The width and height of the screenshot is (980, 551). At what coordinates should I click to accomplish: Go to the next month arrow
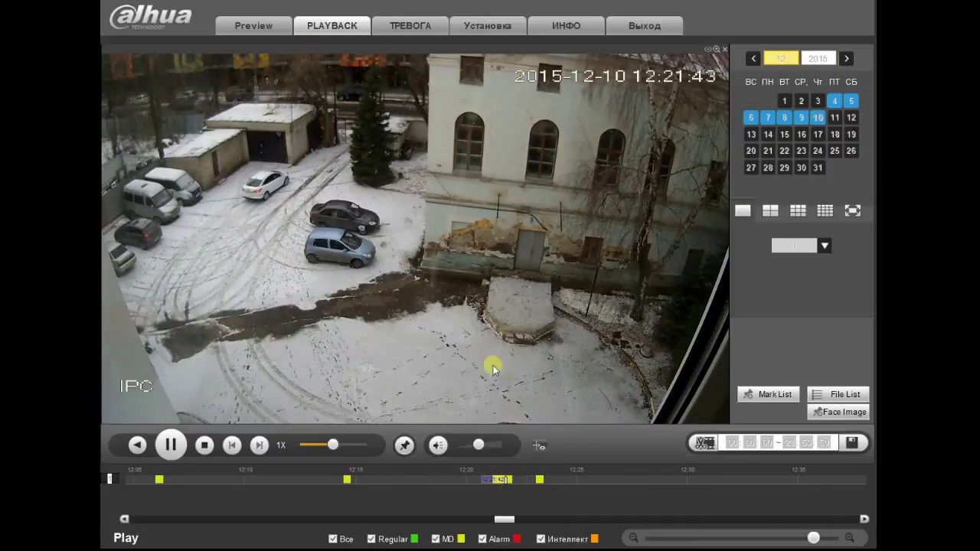tap(846, 58)
